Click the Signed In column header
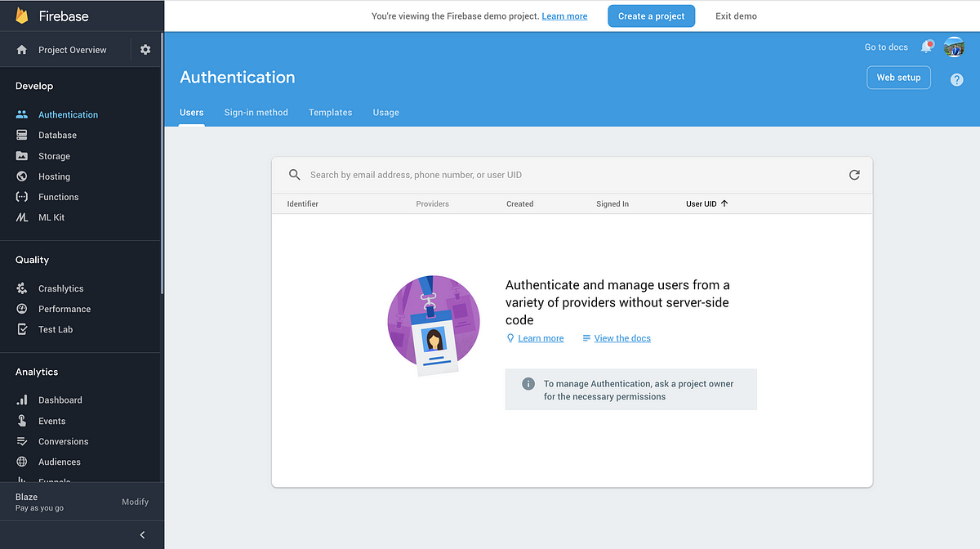Viewport: 980px width, 549px height. (612, 204)
